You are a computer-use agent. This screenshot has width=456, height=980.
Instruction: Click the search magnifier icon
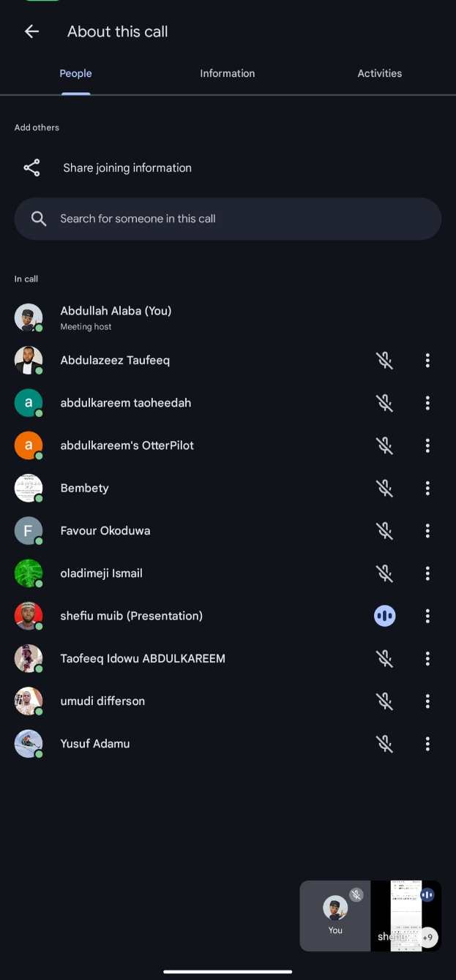tap(38, 218)
